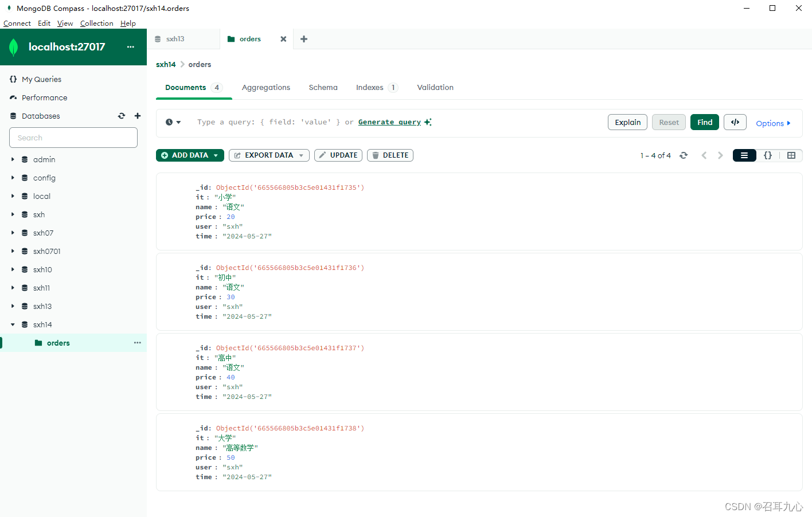812x517 pixels.
Task: Click the UPDATE button
Action: coord(338,155)
